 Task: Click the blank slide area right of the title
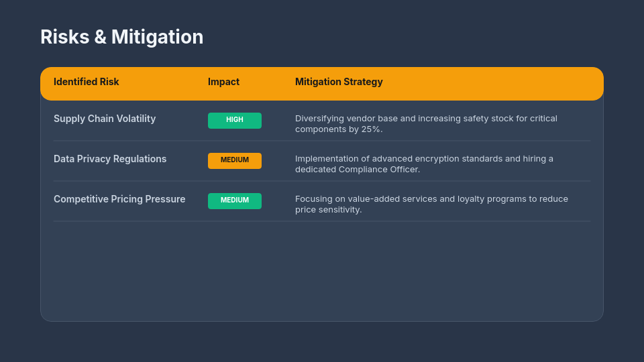click(x=416, y=37)
